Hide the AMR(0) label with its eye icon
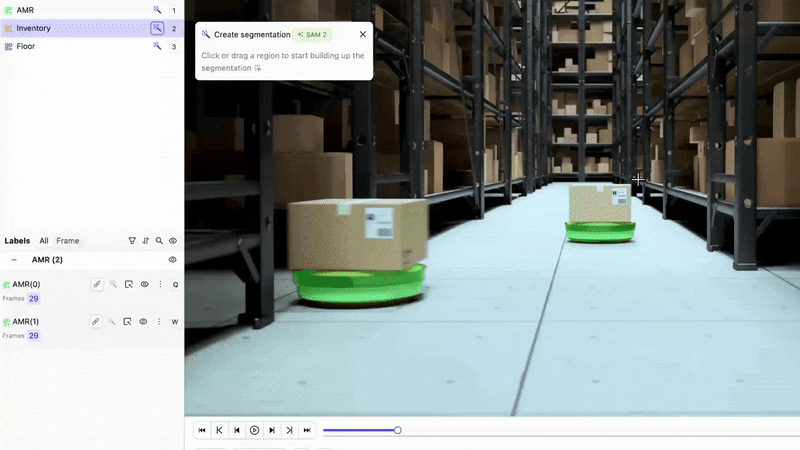This screenshot has width=800, height=450. (145, 284)
